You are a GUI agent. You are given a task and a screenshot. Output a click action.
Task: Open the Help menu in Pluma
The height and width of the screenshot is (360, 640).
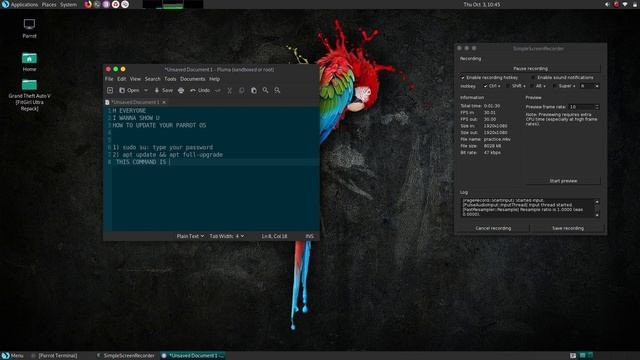point(215,79)
